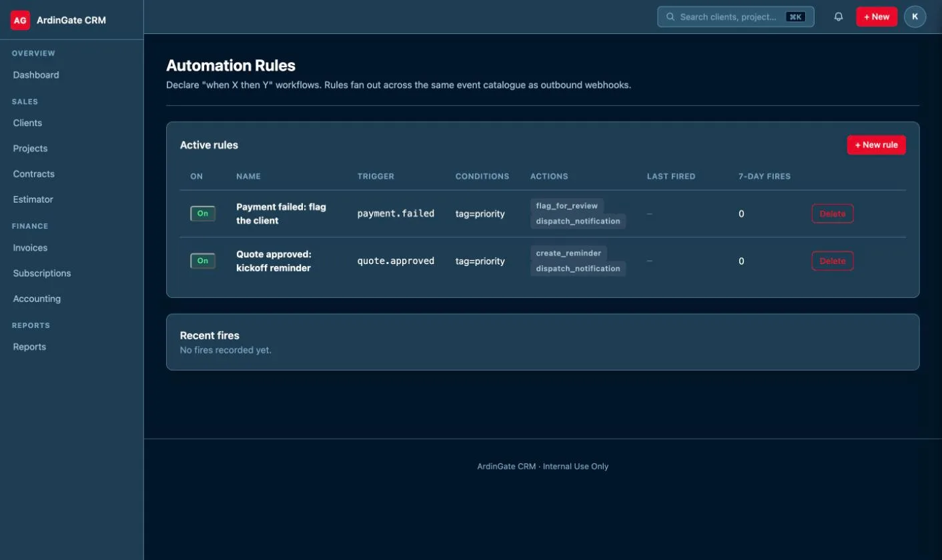Navigate to Accounting

pyautogui.click(x=37, y=299)
